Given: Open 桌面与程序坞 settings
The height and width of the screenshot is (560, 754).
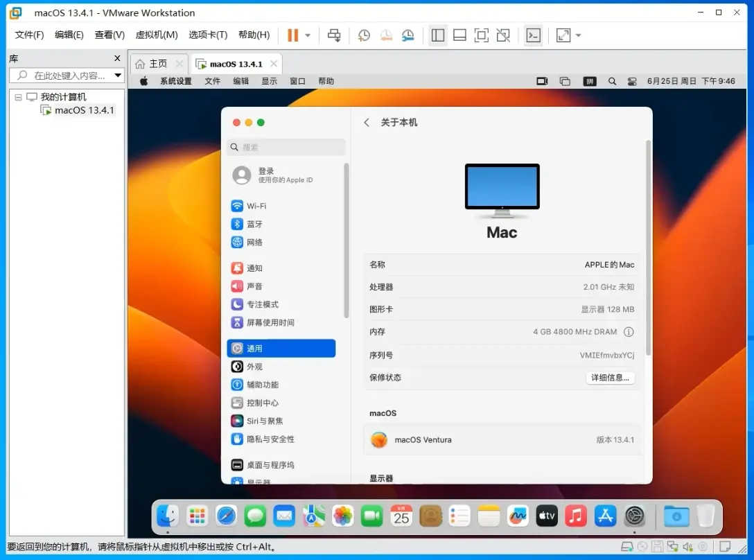Looking at the screenshot, I should click(281, 465).
